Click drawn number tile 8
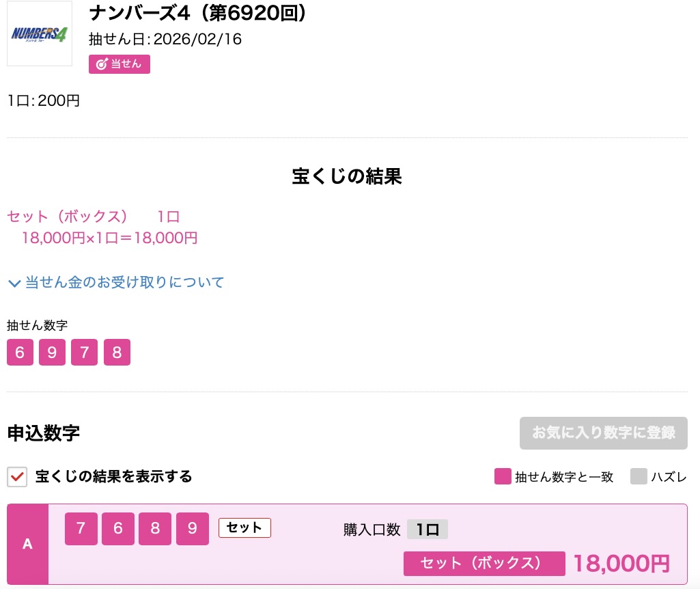 pyautogui.click(x=117, y=353)
